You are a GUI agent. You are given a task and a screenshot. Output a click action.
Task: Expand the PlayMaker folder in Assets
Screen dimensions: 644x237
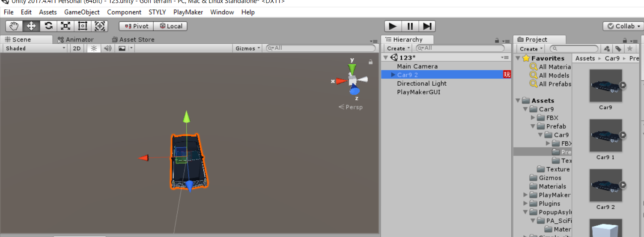click(525, 195)
